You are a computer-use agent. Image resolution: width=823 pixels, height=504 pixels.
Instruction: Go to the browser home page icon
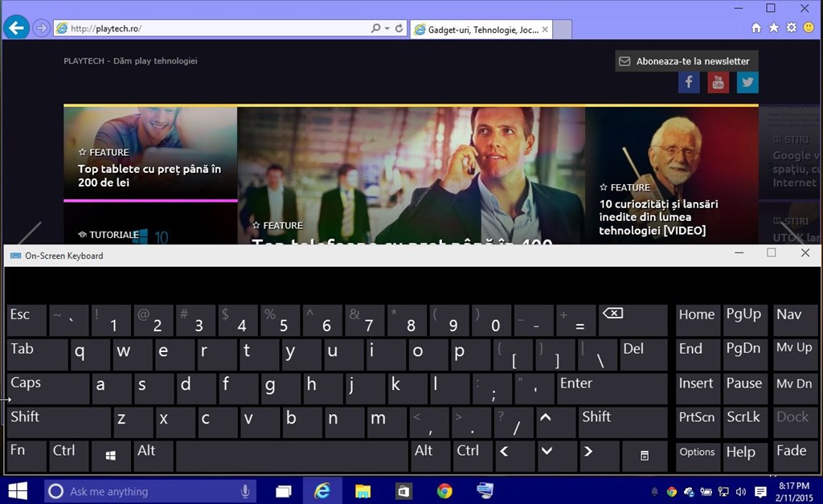coord(756,28)
